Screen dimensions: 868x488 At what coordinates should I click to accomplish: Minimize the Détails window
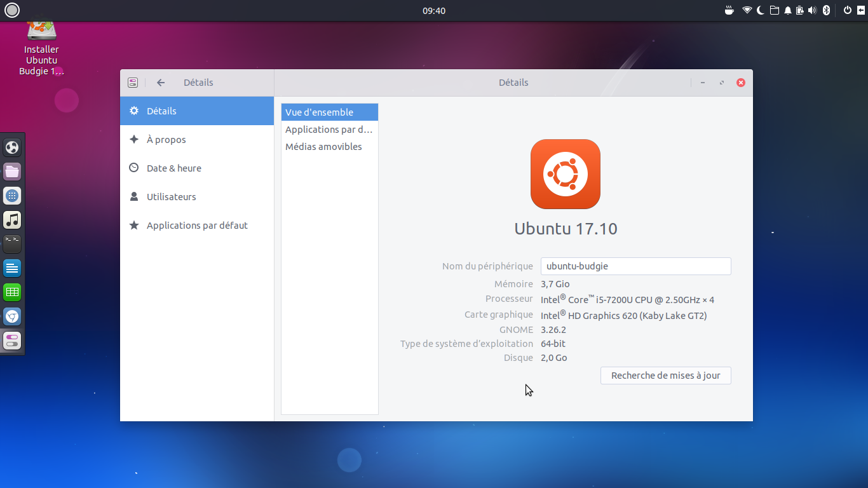703,83
